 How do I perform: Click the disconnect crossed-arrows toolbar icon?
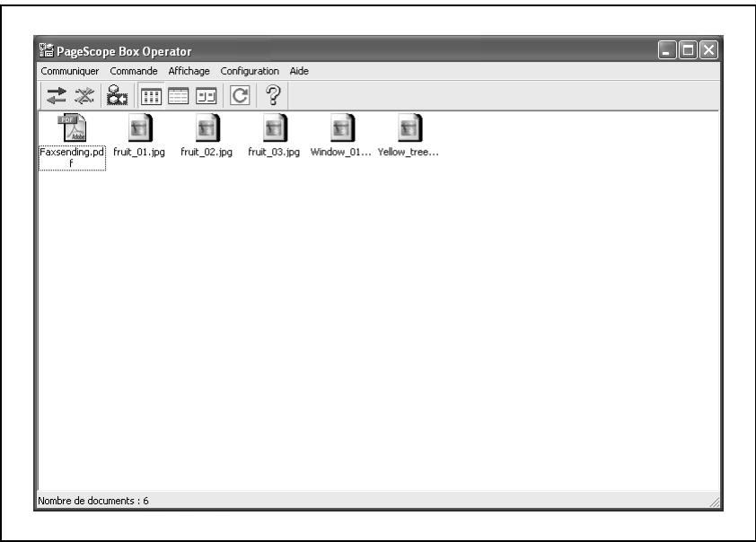(x=84, y=95)
